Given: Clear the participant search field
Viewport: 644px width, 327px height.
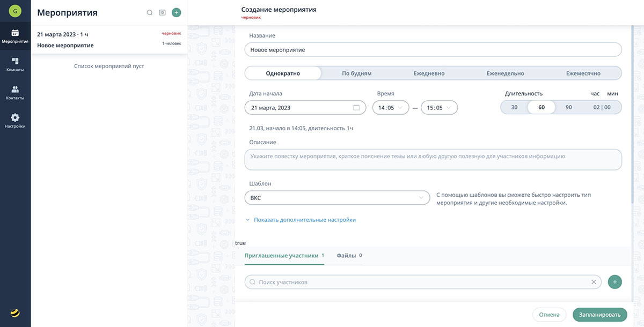Looking at the screenshot, I should pos(594,282).
